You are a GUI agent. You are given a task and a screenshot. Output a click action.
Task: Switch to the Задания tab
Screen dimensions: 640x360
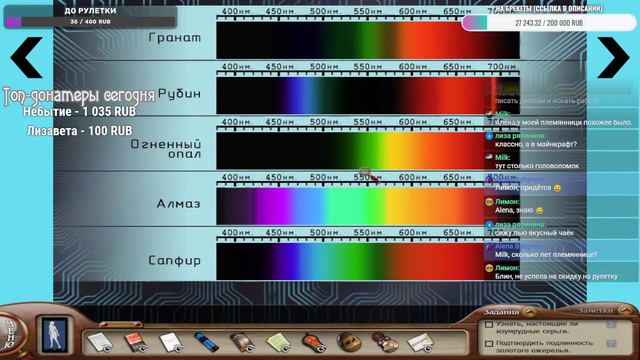[502, 312]
